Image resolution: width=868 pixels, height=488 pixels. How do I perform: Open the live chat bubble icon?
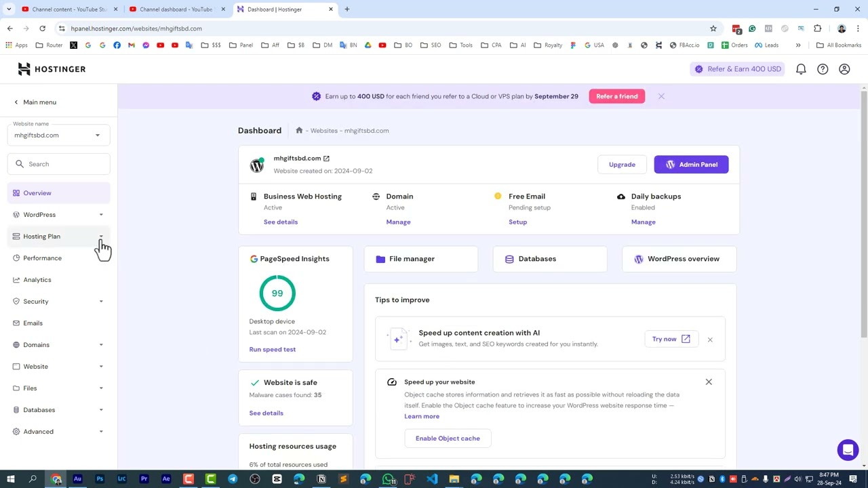pos(848,450)
